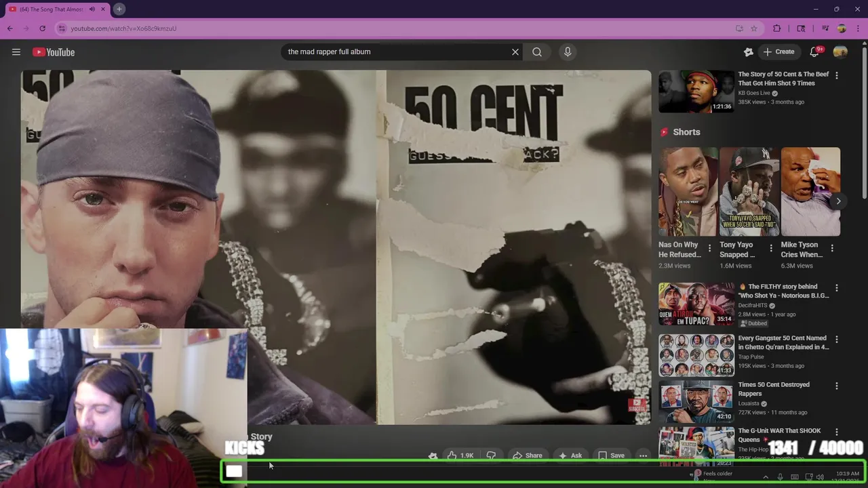Click the icon left of the like button

(433, 455)
